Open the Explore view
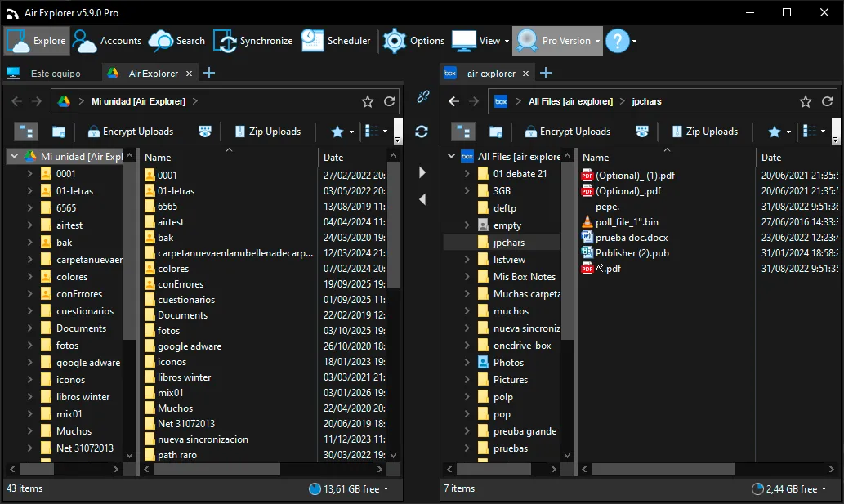Screen dimensions: 844x504 click(x=37, y=41)
